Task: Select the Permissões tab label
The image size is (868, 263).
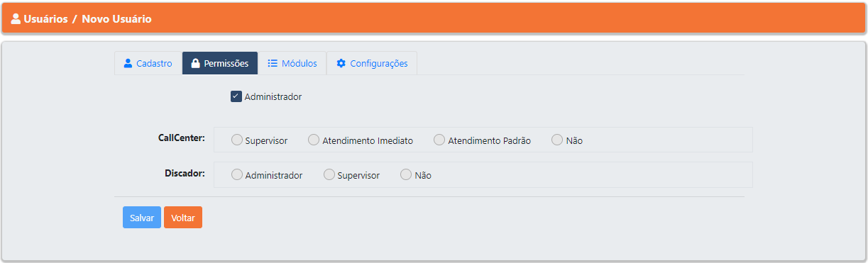Action: pos(226,63)
